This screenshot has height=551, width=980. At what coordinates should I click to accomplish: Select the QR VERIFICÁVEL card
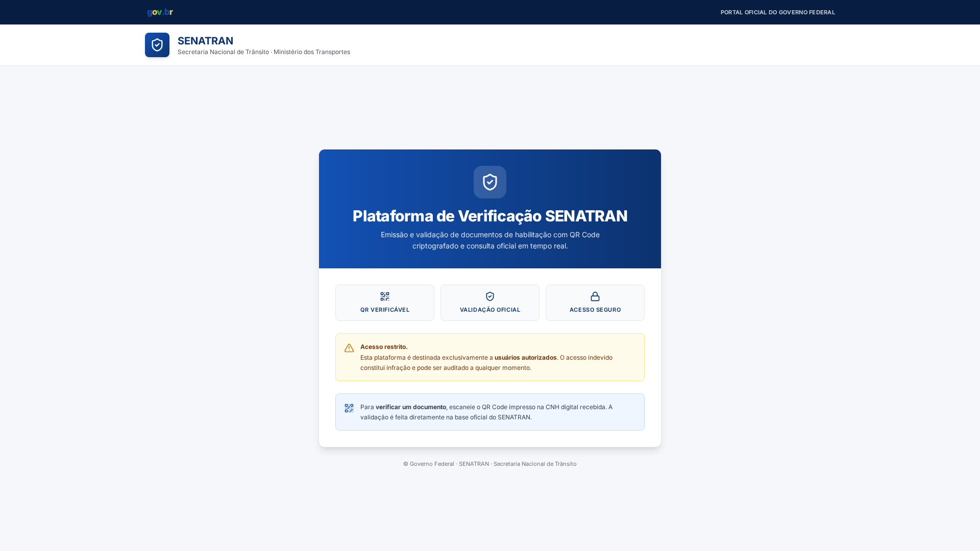coord(385,303)
